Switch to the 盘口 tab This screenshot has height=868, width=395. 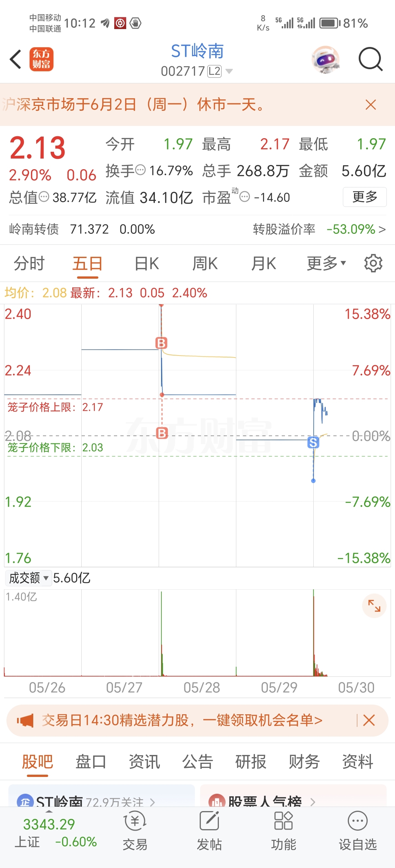[x=91, y=761]
